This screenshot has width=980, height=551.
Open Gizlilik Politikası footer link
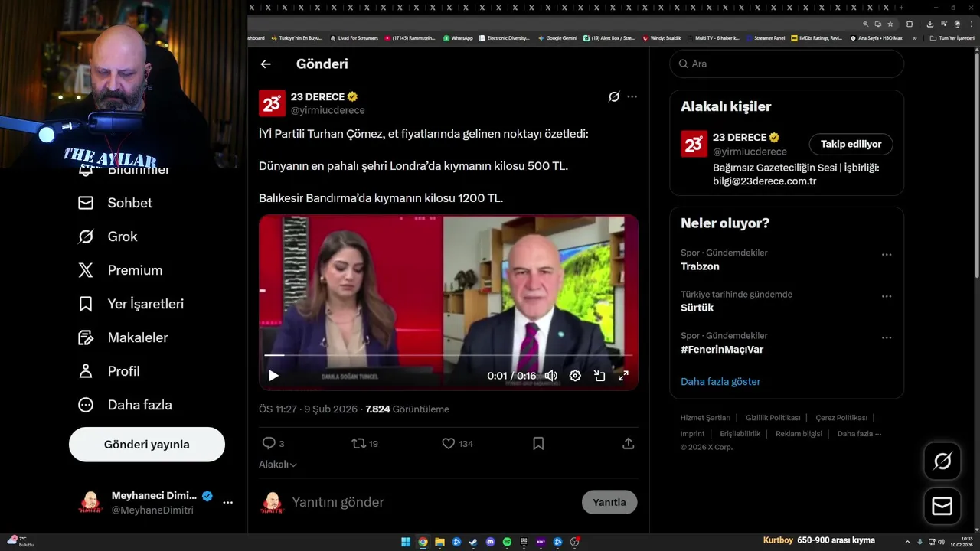point(773,418)
